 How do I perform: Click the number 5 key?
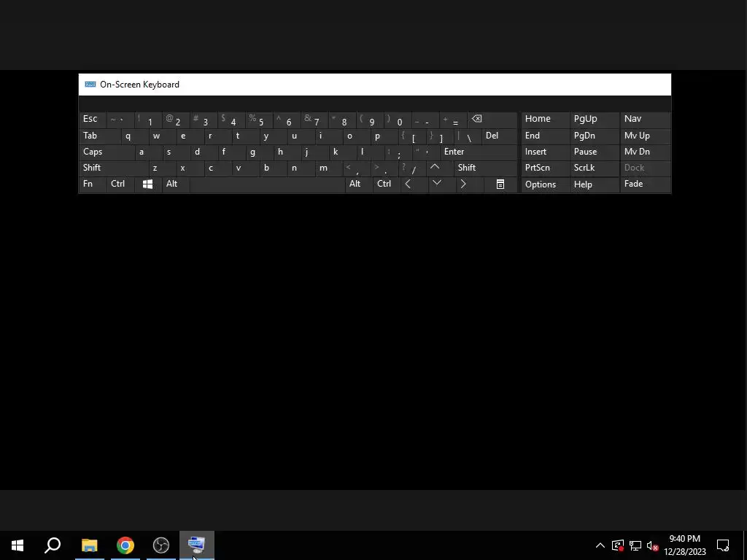[258, 119]
